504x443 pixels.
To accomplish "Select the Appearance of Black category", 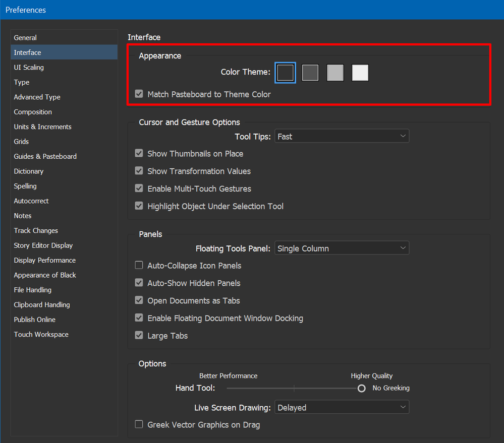I will pyautogui.click(x=45, y=275).
